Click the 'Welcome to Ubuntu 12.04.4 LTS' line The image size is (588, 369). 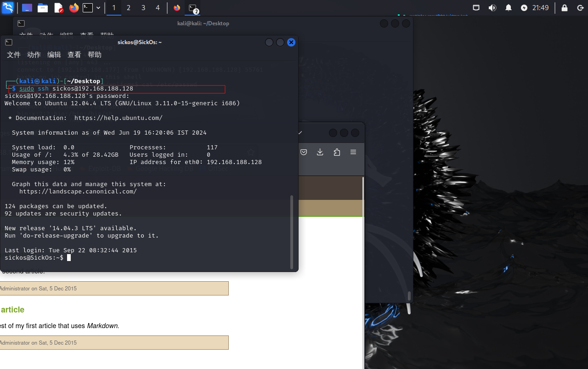pos(122,103)
